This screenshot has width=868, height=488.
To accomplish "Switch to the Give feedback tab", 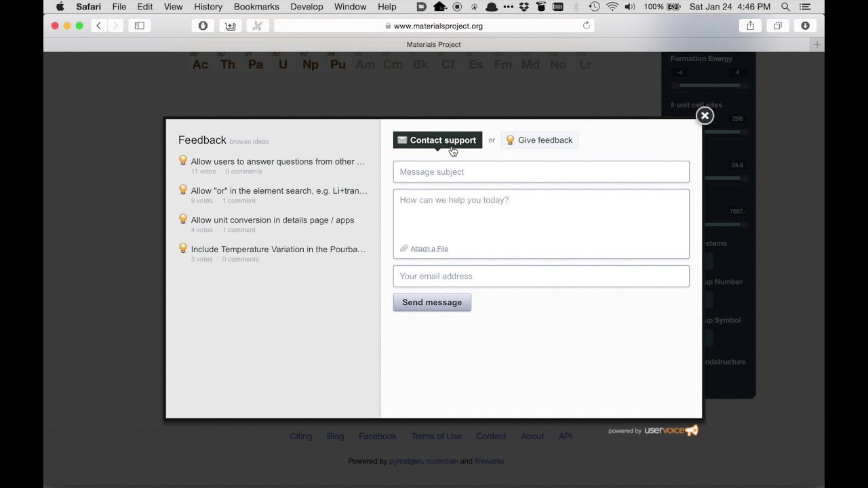I will (x=540, y=140).
